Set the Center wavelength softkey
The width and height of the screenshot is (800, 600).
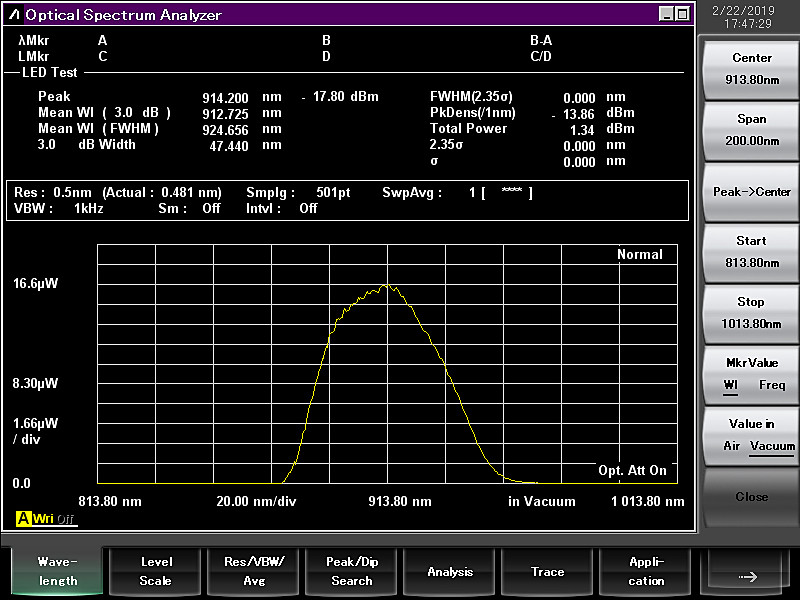click(752, 69)
